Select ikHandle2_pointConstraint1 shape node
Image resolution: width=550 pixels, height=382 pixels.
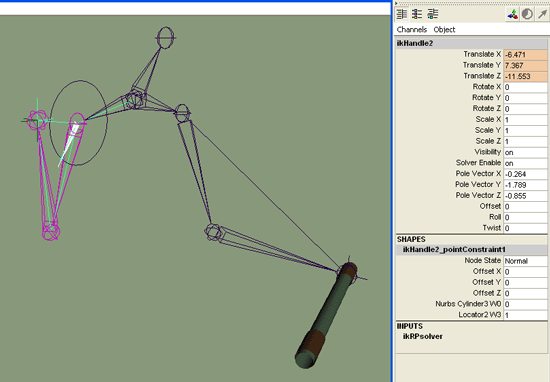click(x=454, y=250)
